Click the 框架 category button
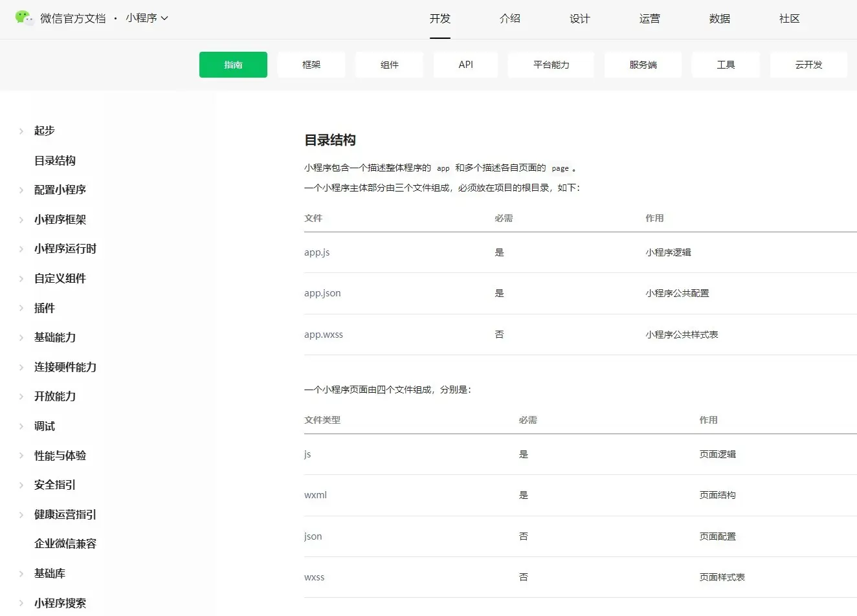This screenshot has height=616, width=857. click(311, 65)
